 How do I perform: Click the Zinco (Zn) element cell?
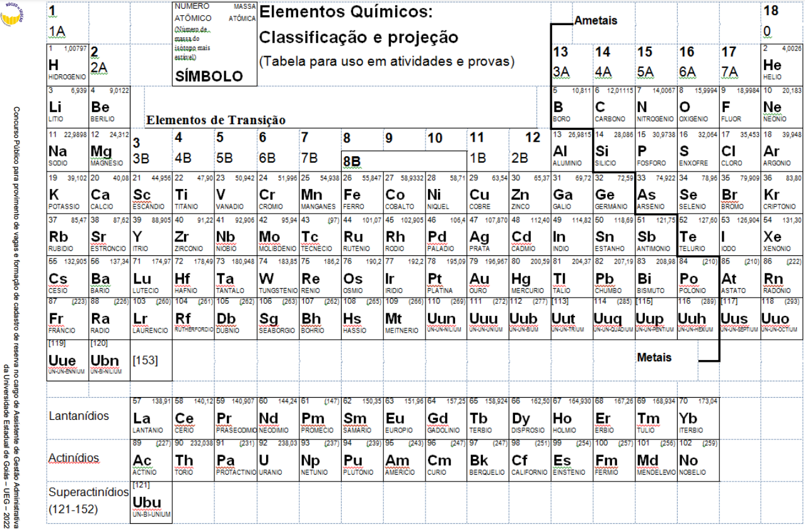[530, 192]
